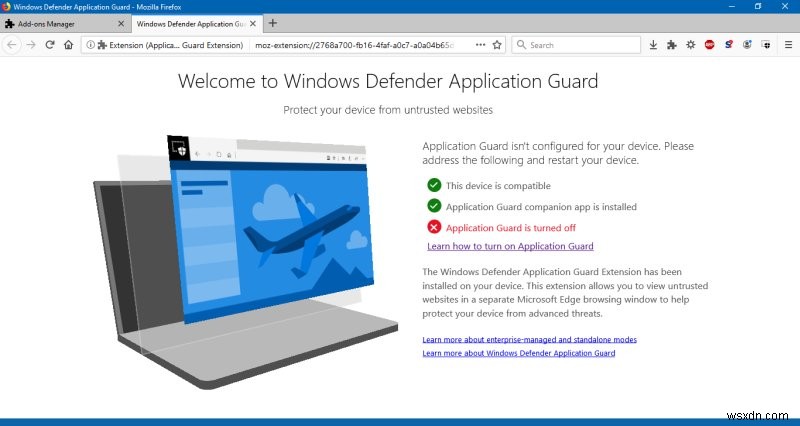
Task: Bookmark this page with the star
Action: (497, 45)
